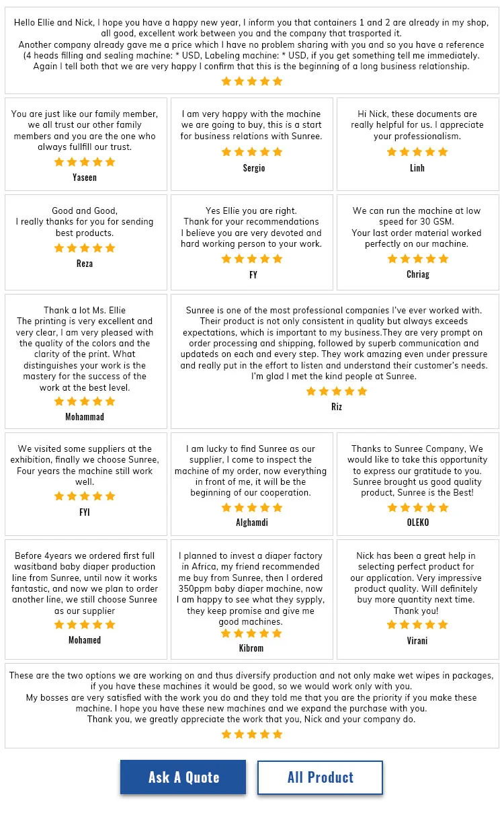Click star rating under Yaseen's review
The height and width of the screenshot is (815, 504).
[x=85, y=162]
